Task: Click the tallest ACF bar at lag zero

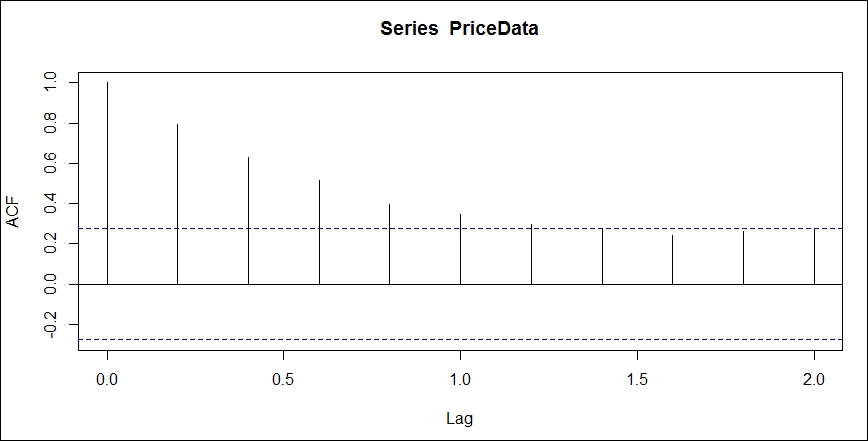Action: (107, 183)
